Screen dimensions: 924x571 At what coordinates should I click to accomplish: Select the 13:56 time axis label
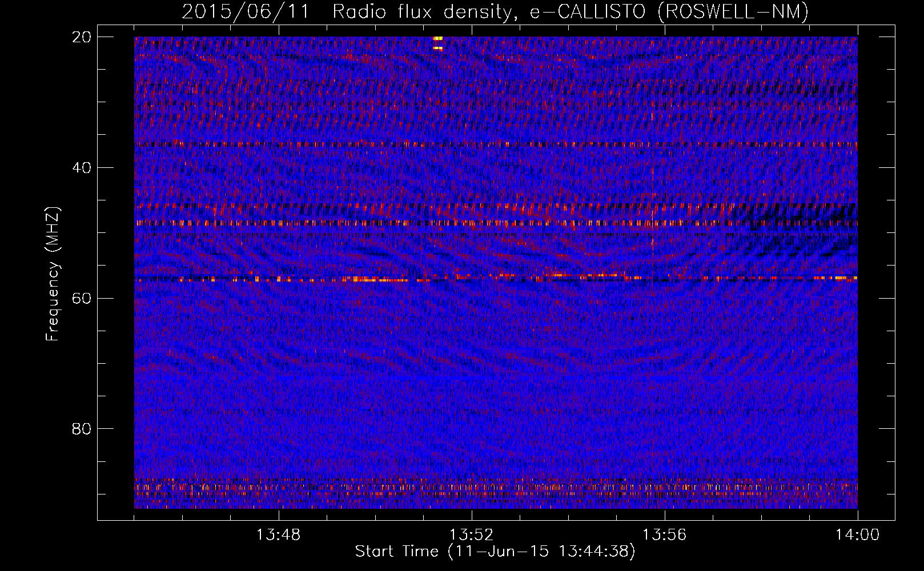pos(664,535)
